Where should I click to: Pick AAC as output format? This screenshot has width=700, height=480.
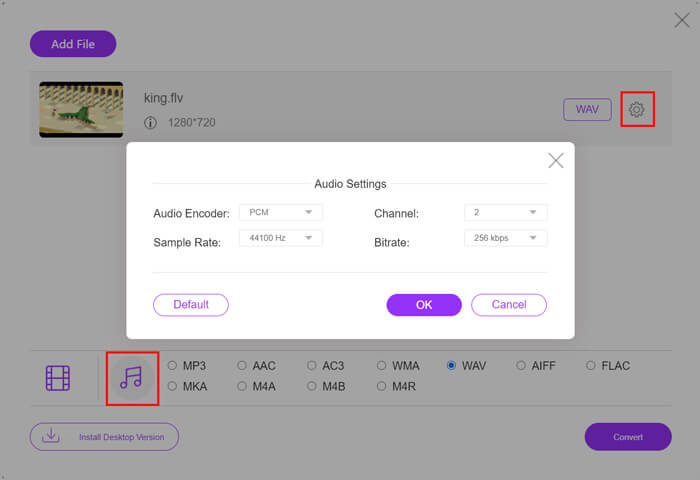[242, 366]
